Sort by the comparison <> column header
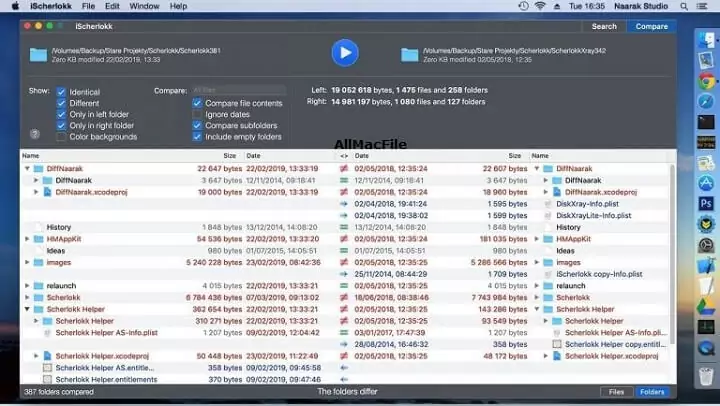 click(344, 156)
